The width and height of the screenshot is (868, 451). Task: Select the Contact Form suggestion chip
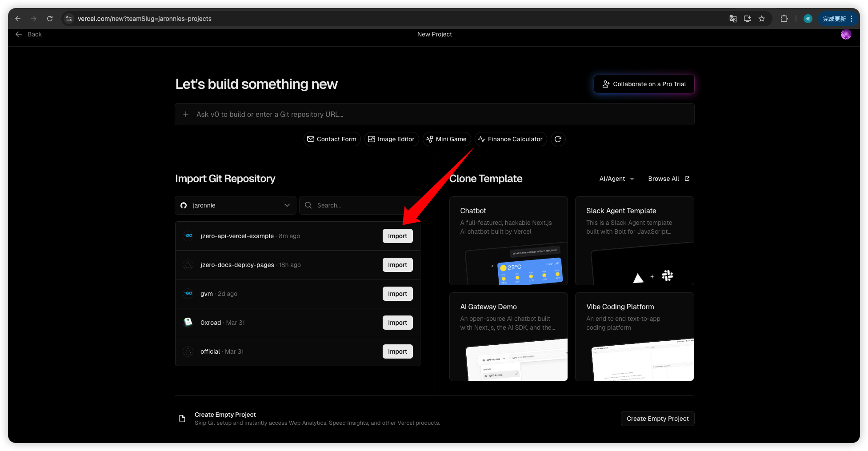pos(332,139)
